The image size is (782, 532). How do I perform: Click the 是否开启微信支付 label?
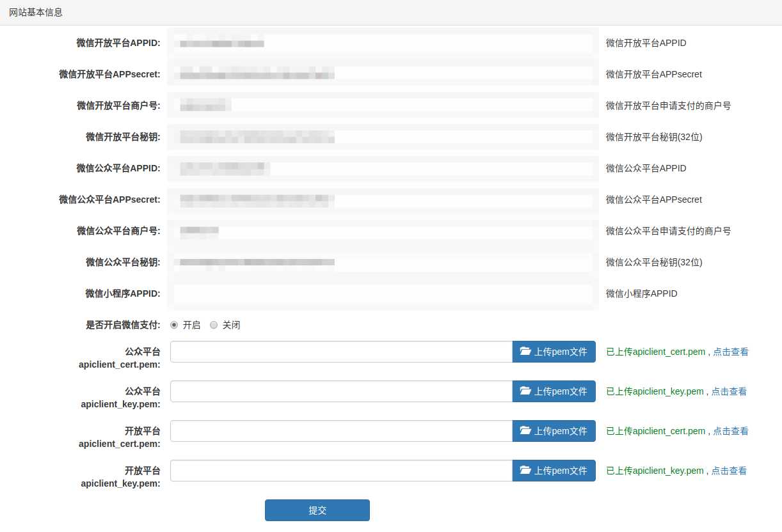(123, 325)
